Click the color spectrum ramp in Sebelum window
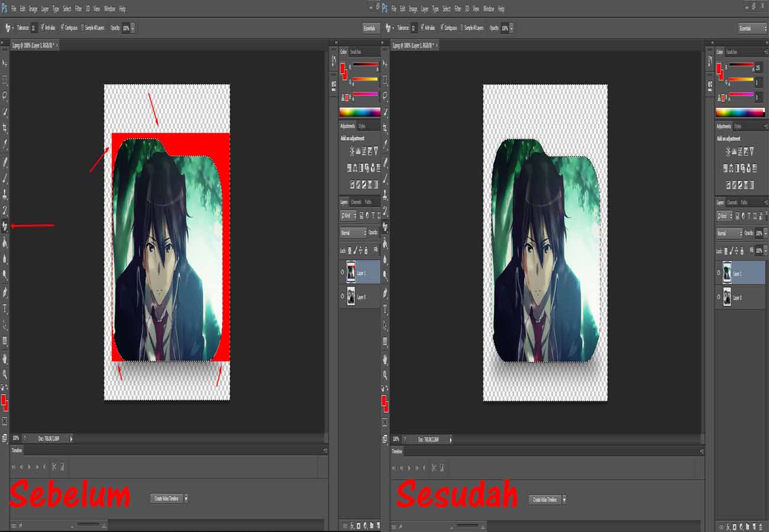The height and width of the screenshot is (532, 769). (x=360, y=112)
